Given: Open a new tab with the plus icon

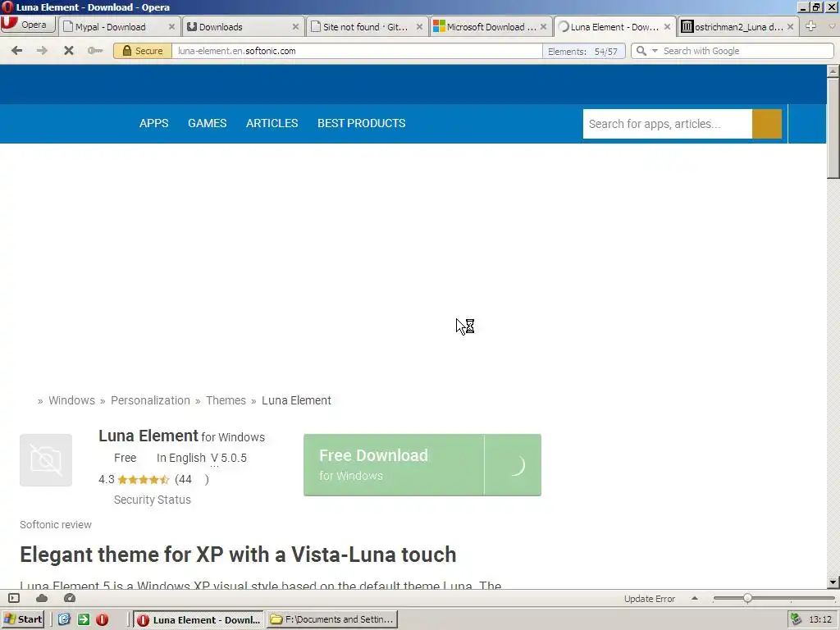Looking at the screenshot, I should [811, 26].
